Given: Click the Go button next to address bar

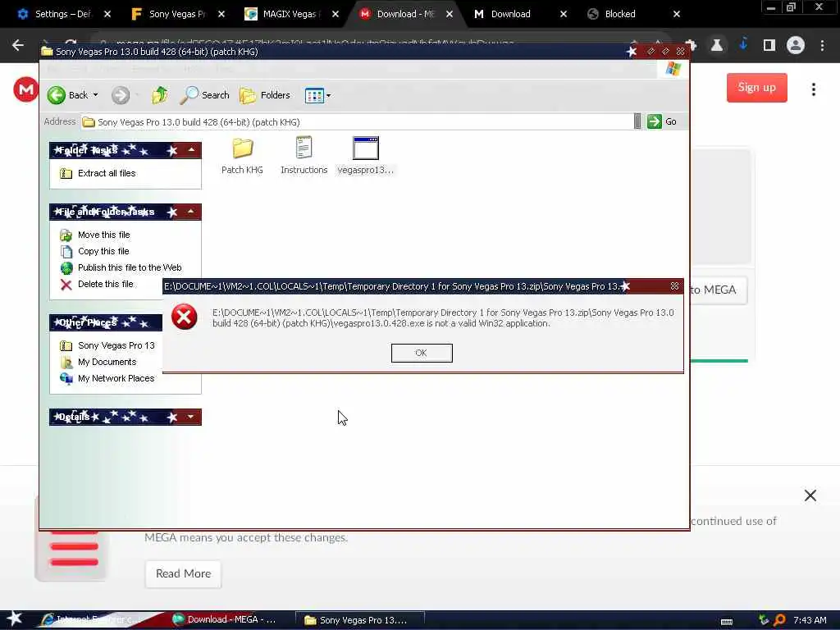Looking at the screenshot, I should point(662,121).
